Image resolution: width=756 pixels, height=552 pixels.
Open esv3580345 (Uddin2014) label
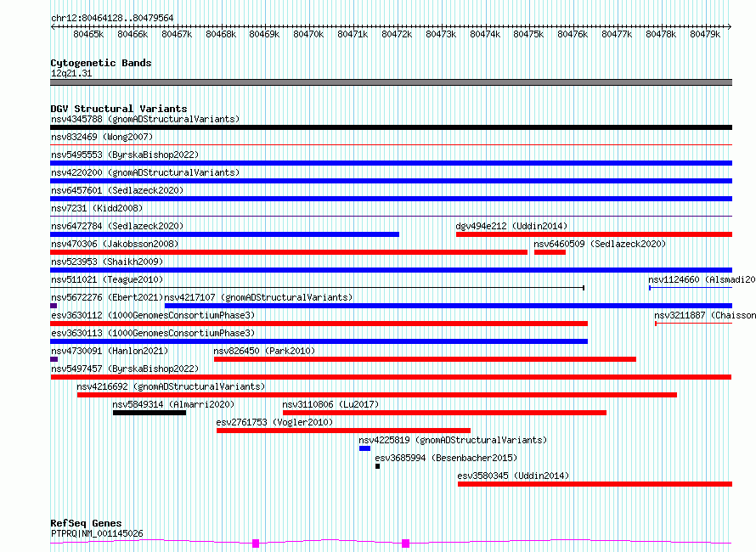point(513,476)
